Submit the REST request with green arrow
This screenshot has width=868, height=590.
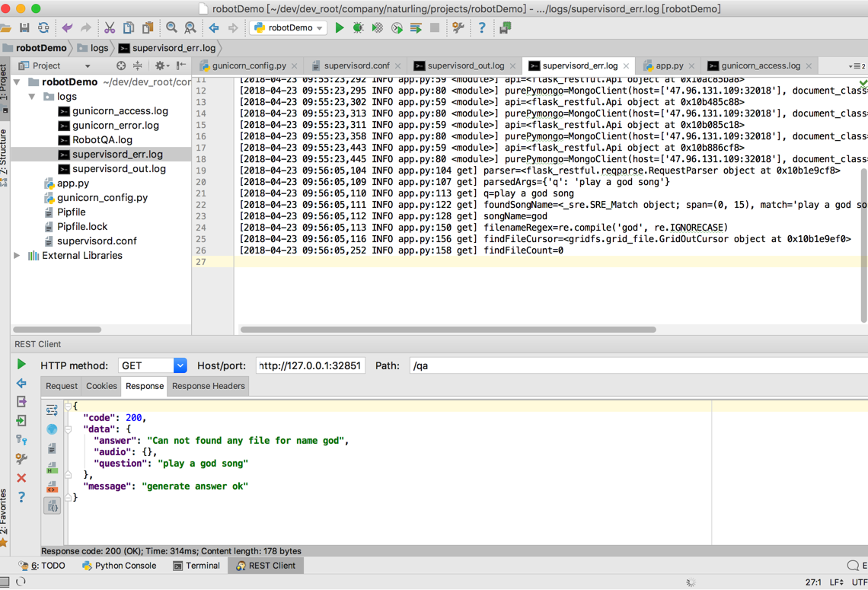[x=21, y=365]
